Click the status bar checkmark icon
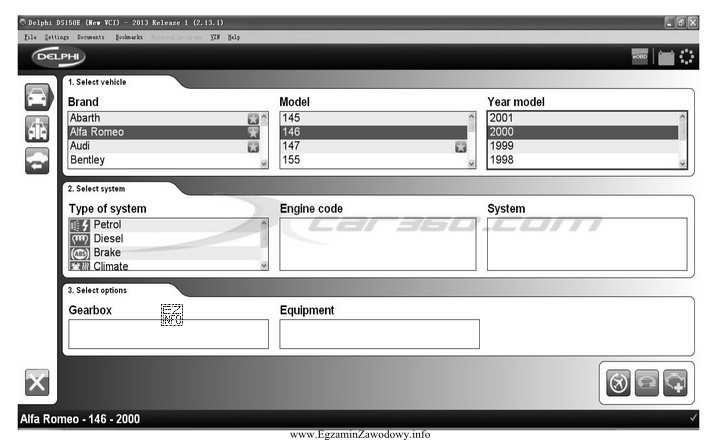 [693, 418]
